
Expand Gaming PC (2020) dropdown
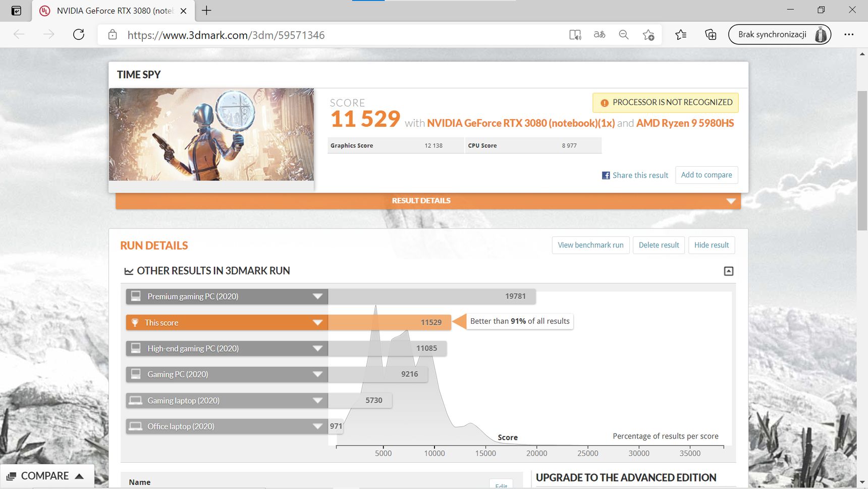[x=317, y=374]
